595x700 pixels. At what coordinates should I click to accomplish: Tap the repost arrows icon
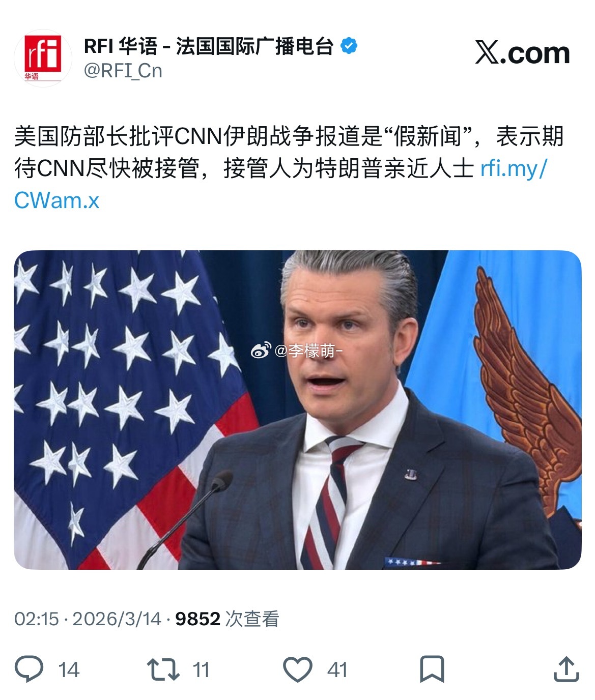pyautogui.click(x=163, y=669)
